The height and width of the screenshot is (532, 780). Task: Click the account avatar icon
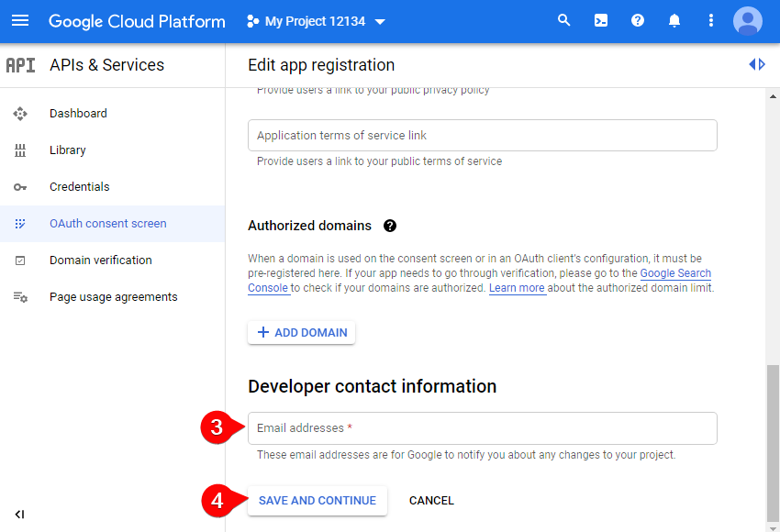747,20
